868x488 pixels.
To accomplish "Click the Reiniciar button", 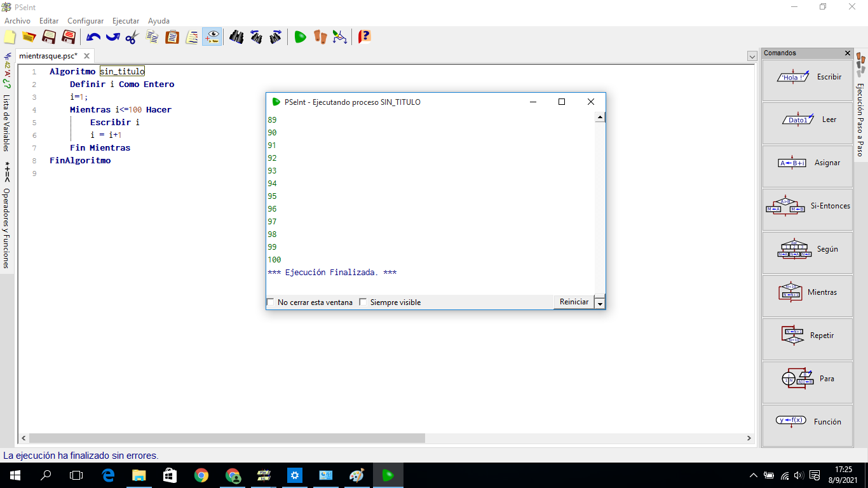I will tap(574, 302).
